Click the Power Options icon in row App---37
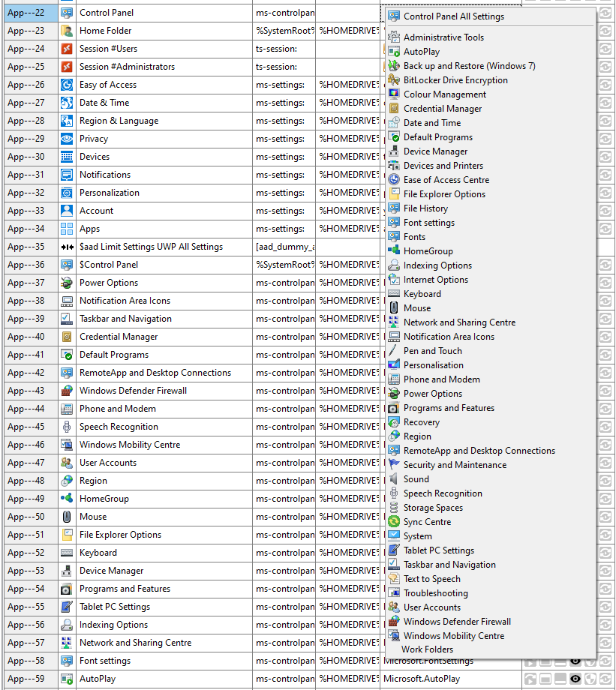The image size is (616, 690). [x=67, y=283]
